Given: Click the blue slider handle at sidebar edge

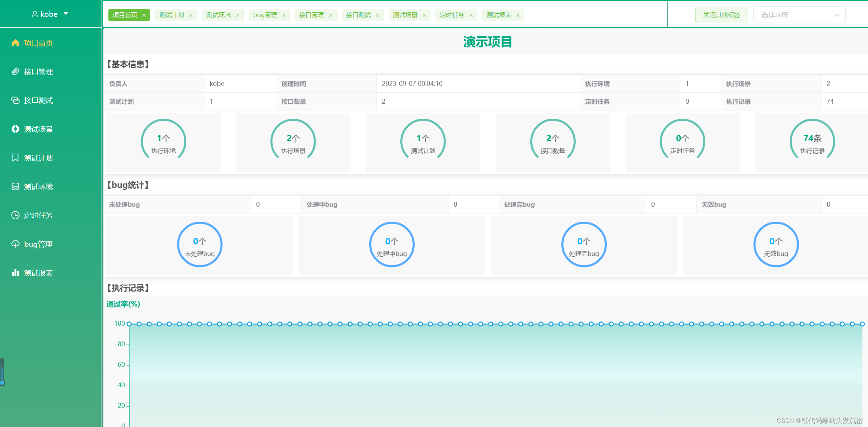Looking at the screenshot, I should pos(2,383).
